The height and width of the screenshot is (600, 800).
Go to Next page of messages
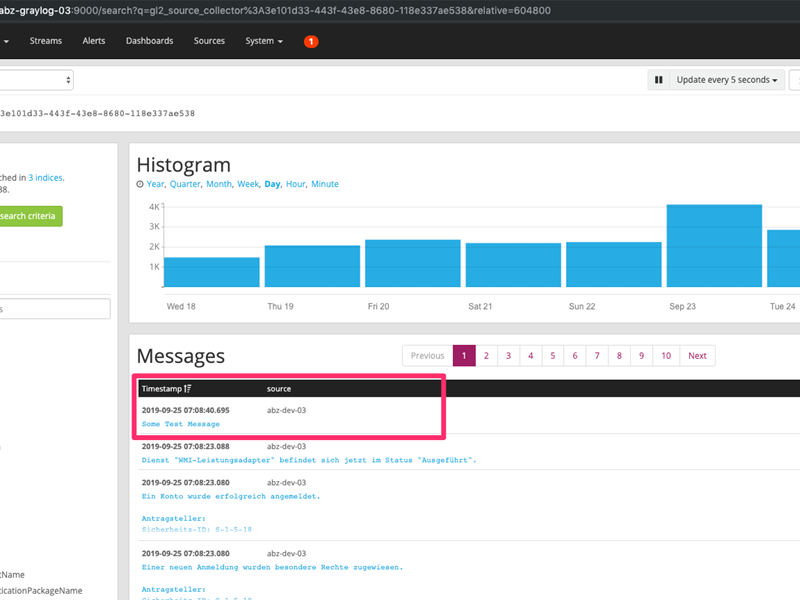[697, 355]
